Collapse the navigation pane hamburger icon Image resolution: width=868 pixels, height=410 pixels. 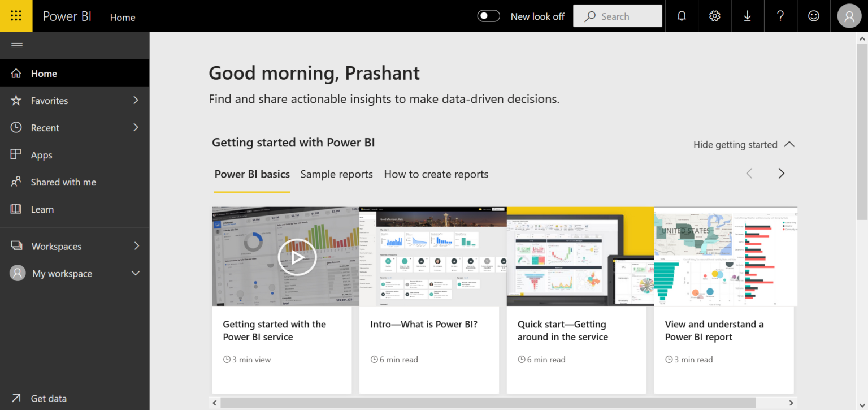(16, 46)
